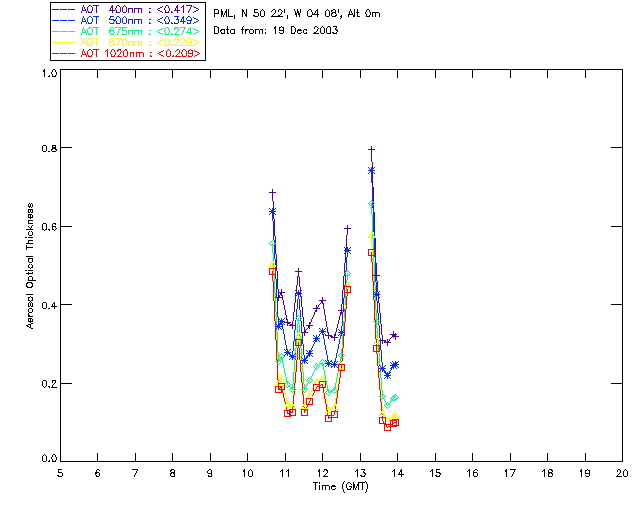The width and height of the screenshot is (640, 512).
Task: Click the x-axis tick label 11
Action: click(x=285, y=473)
